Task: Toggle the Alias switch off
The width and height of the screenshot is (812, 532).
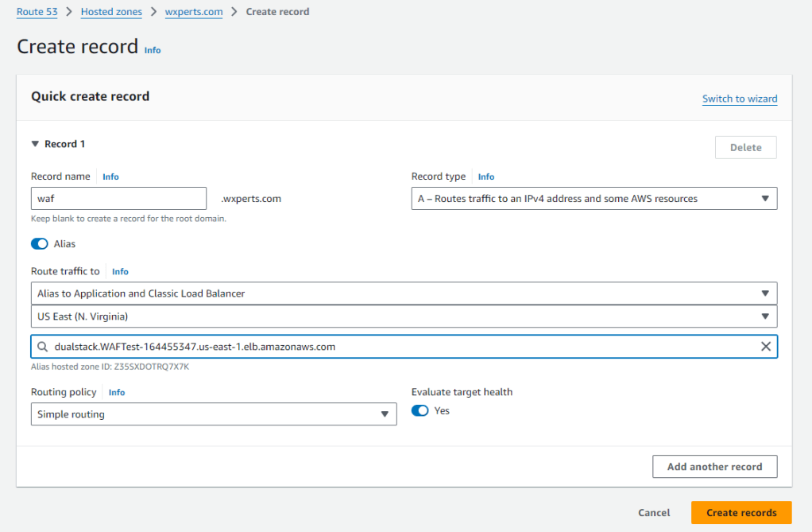Action: pos(40,243)
